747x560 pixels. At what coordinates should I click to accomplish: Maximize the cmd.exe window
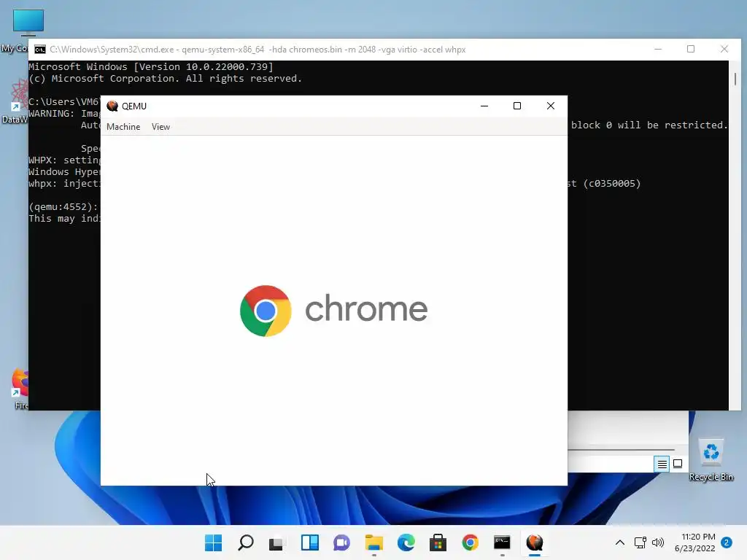click(x=691, y=49)
